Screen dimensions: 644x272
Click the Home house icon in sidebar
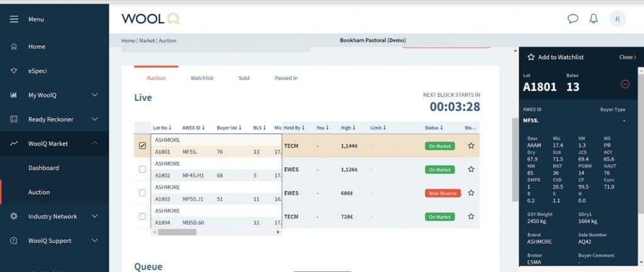point(14,47)
